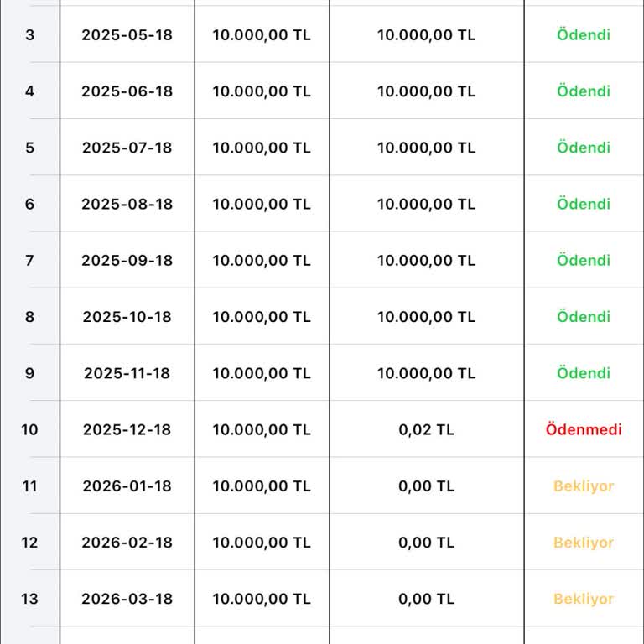
Task: Click Ödendi status for the 2025-11-18 installment
Action: pos(584,373)
